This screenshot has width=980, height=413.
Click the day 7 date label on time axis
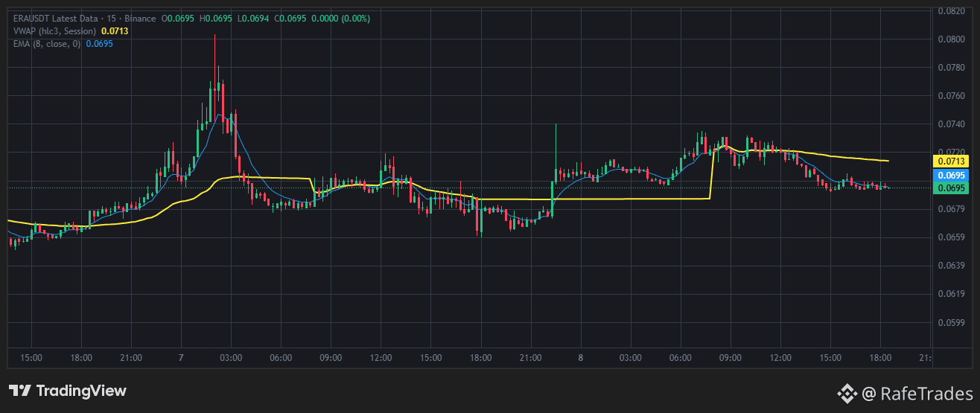click(181, 358)
